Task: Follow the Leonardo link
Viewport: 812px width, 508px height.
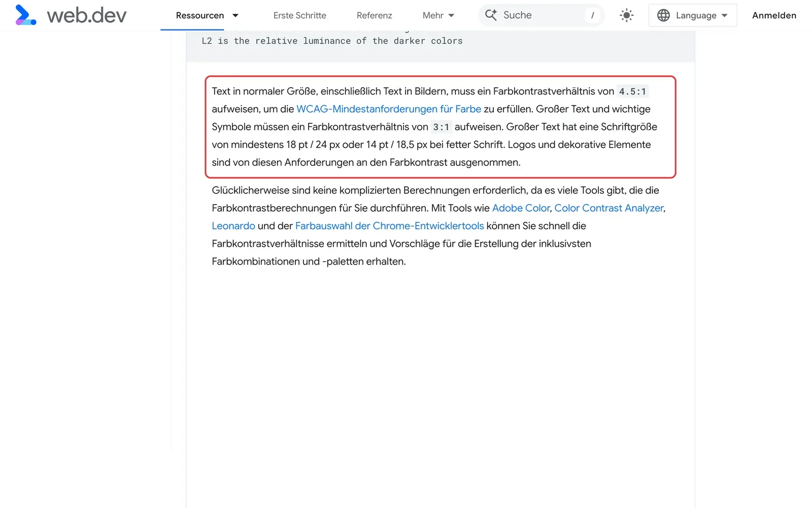Action: click(x=233, y=226)
